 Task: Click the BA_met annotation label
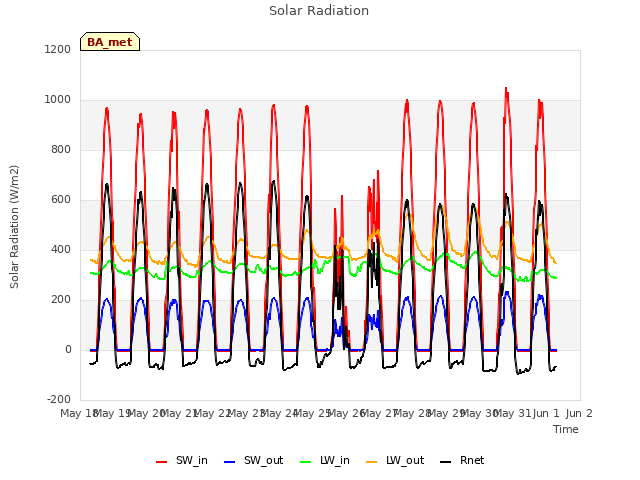[110, 42]
